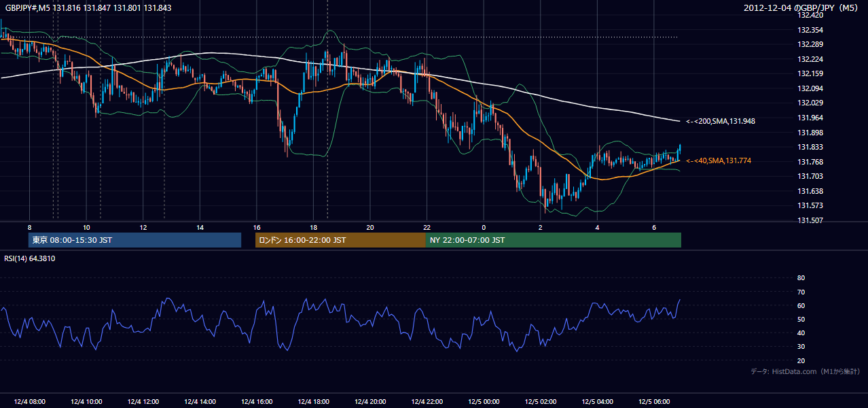Click the RSI scale level 70
Screen dimensions: 868x408
(801, 292)
